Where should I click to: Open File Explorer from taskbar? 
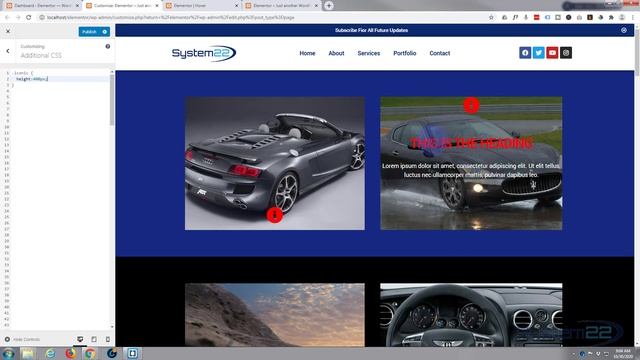(28, 353)
